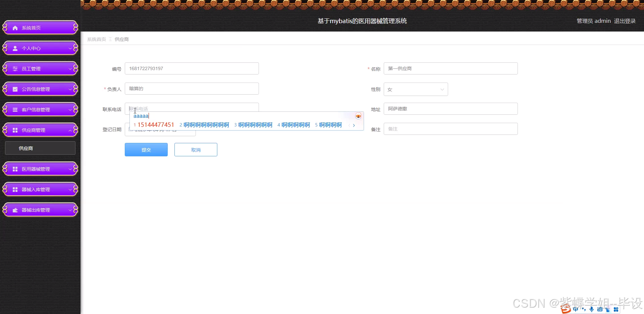Select the list icon beside 客户信息管理
The height and width of the screenshot is (314, 644).
point(15,110)
